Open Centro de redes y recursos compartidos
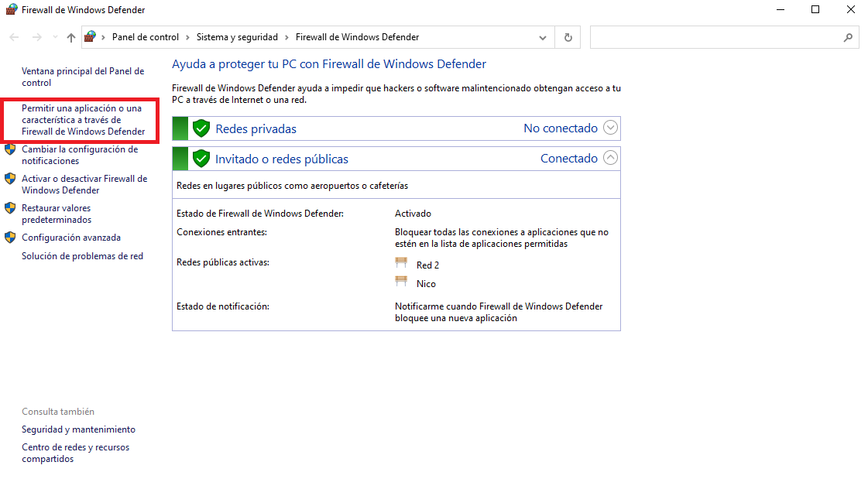This screenshot has height=479, width=868. click(75, 453)
